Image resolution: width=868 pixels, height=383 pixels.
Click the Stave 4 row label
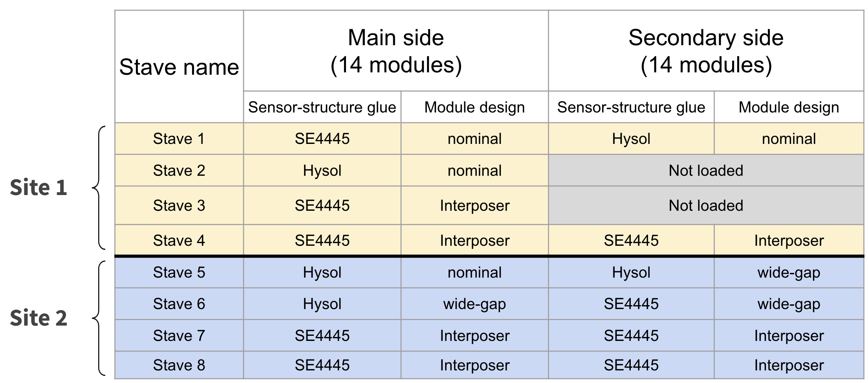point(179,241)
